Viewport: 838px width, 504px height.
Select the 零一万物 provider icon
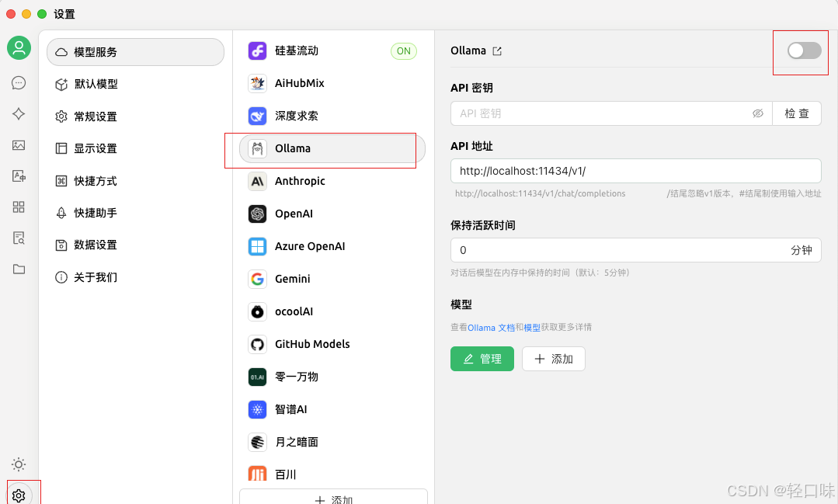[258, 377]
